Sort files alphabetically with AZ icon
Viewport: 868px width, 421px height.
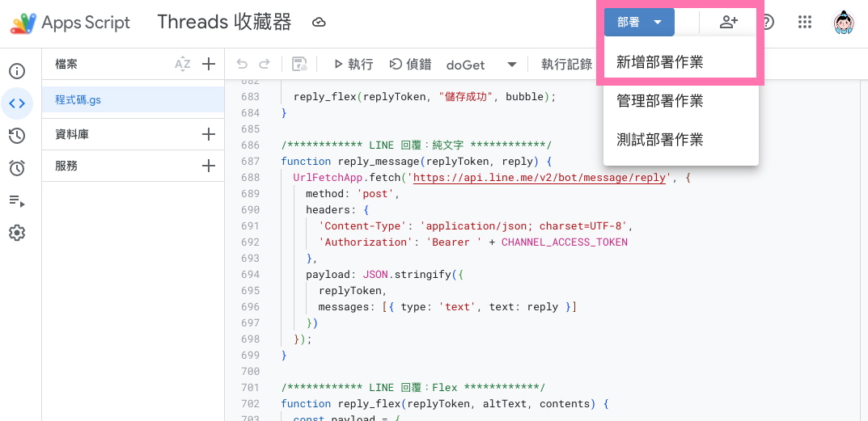point(183,65)
